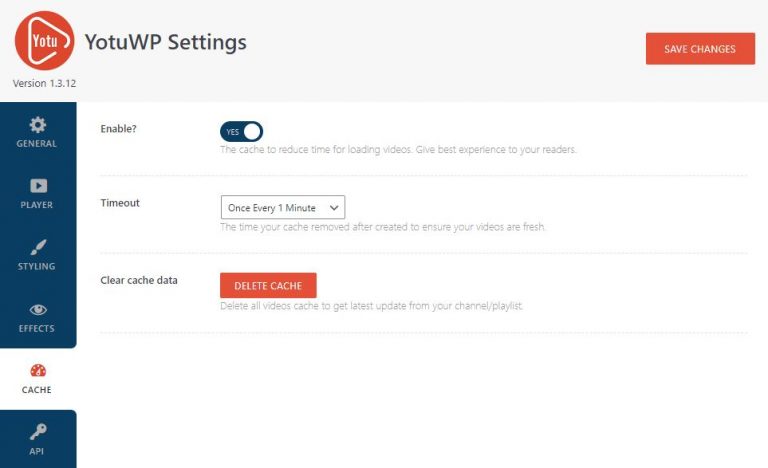Click the Yotu logo icon
Viewport: 768px width, 468px height.
44,40
